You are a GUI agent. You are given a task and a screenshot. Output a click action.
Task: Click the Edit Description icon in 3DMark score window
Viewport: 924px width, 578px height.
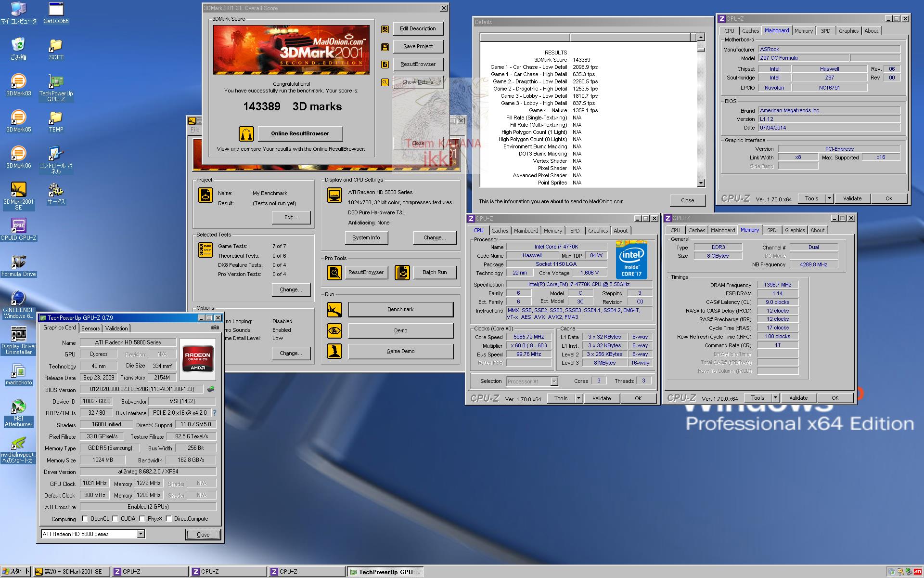[385, 29]
